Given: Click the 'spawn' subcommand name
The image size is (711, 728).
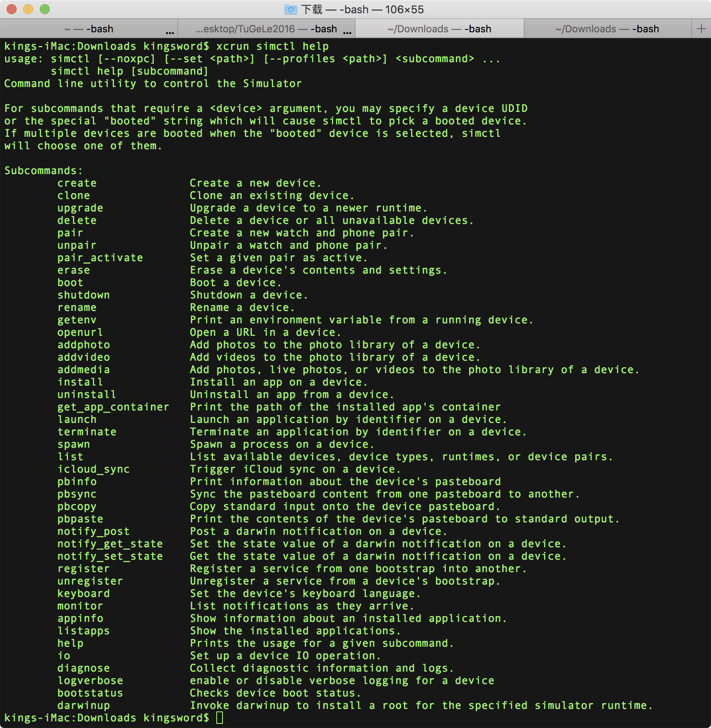Looking at the screenshot, I should (74, 444).
